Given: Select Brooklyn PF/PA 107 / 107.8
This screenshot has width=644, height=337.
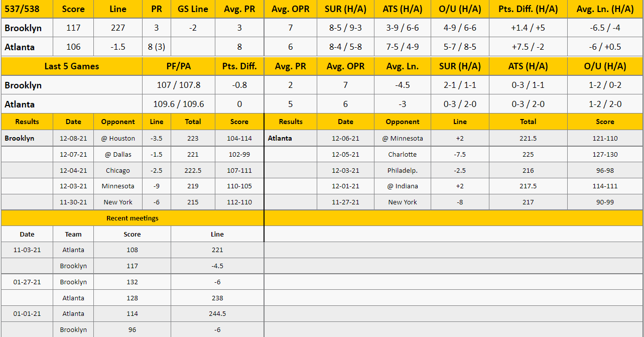Looking at the screenshot, I should tap(179, 85).
